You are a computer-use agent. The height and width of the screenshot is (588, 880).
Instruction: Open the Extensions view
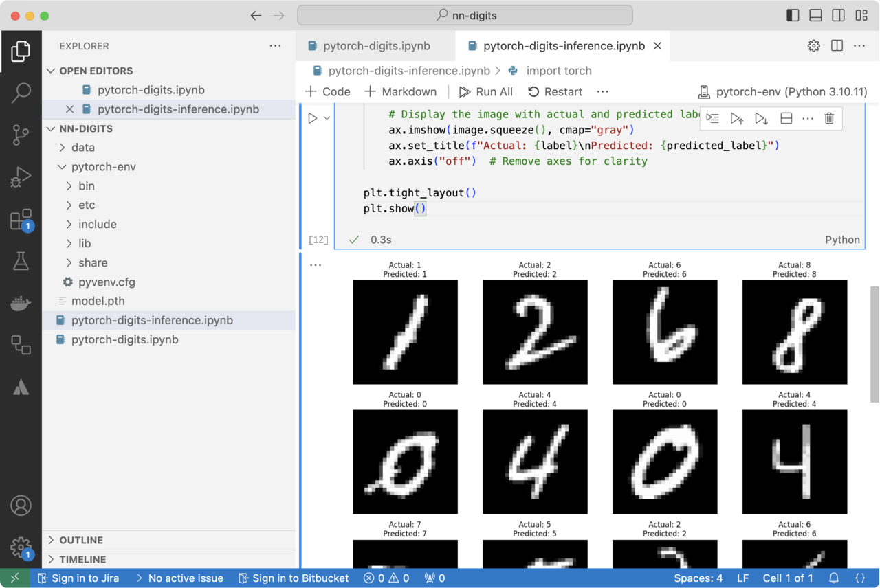tap(21, 220)
